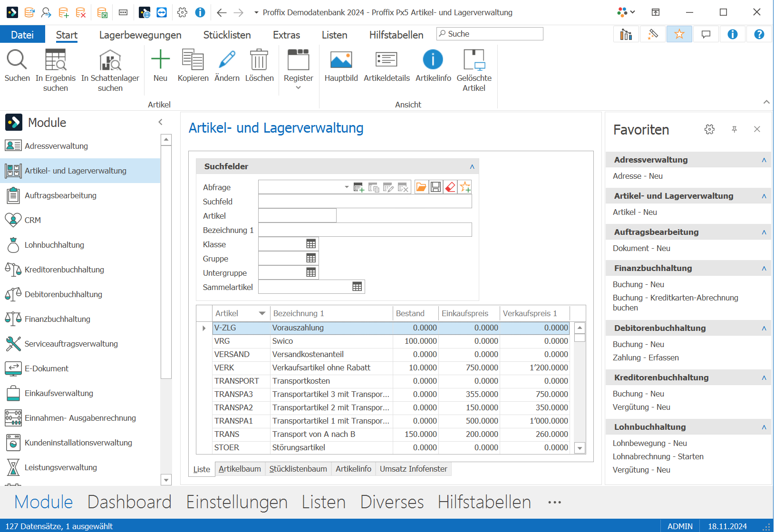Sort by Artikel column header

click(x=241, y=313)
